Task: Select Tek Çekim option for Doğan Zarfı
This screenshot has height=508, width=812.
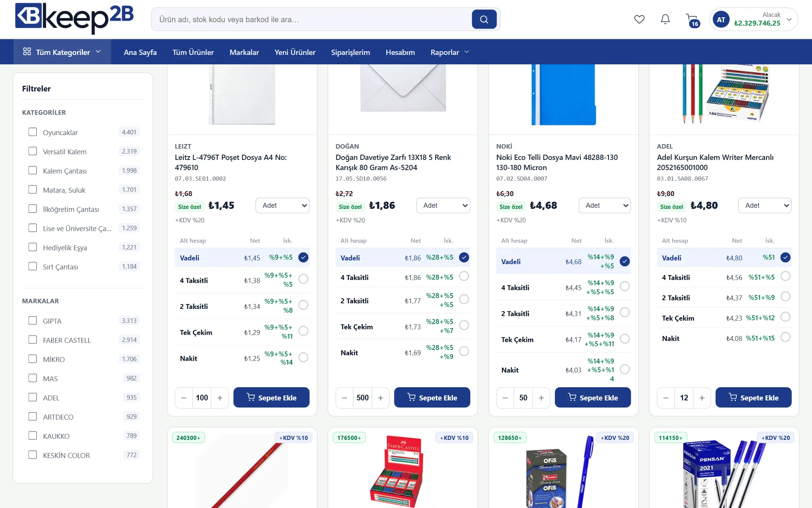Action: coord(464,325)
